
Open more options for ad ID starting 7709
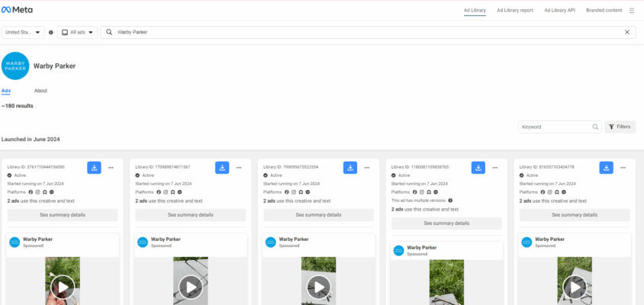[239, 168]
